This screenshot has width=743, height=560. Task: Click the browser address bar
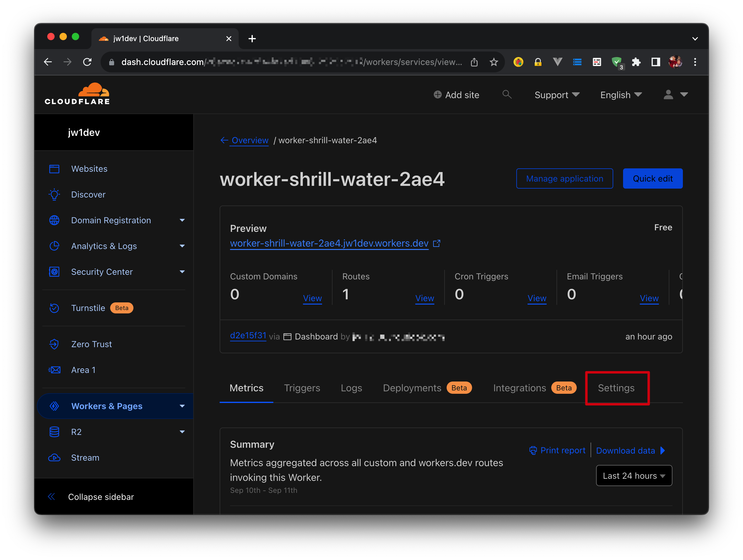tap(289, 62)
